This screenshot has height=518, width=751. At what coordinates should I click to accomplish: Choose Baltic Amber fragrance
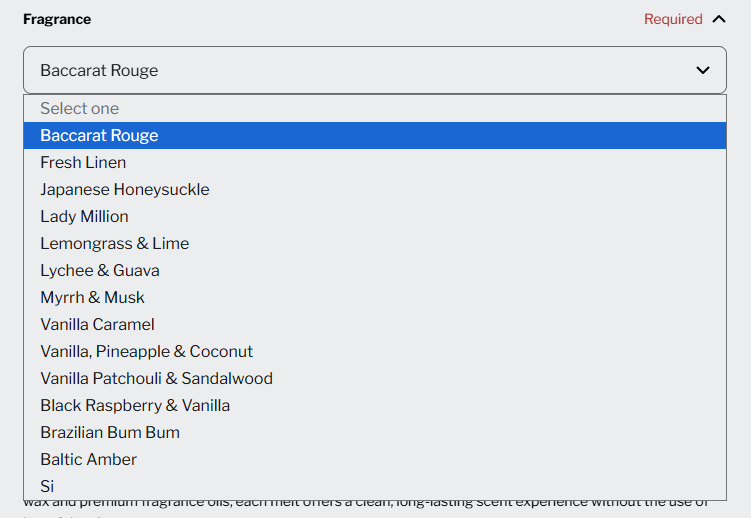point(88,459)
